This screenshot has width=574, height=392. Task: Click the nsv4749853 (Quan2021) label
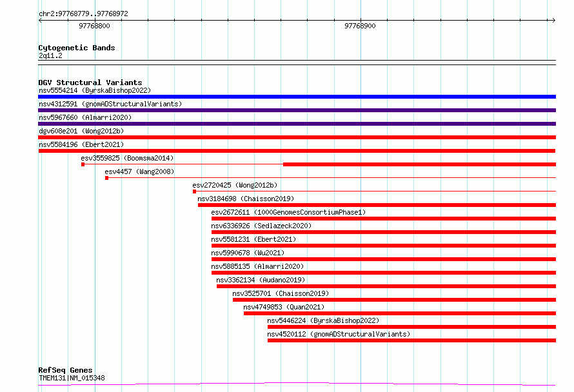pyautogui.click(x=284, y=307)
